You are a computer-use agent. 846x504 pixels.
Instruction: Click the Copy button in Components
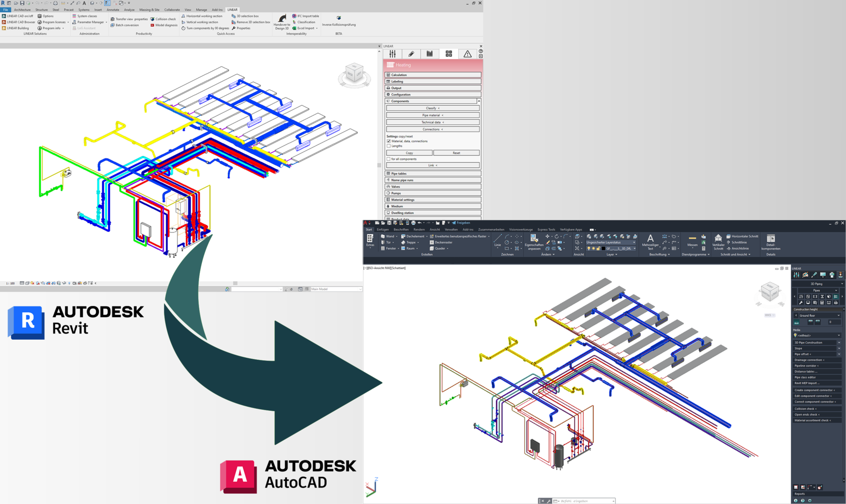tap(409, 153)
